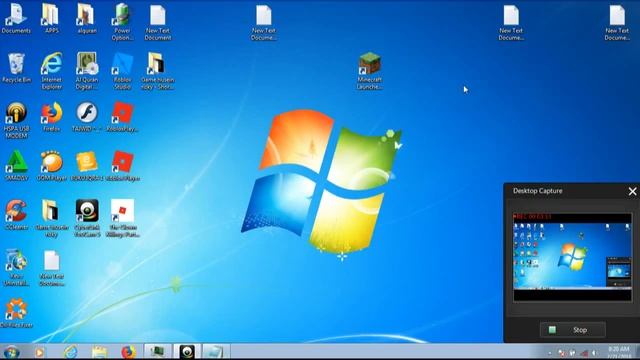Open the Game husein rizky shortcut folder
Screen dimensions: 640x360
(x=158, y=71)
